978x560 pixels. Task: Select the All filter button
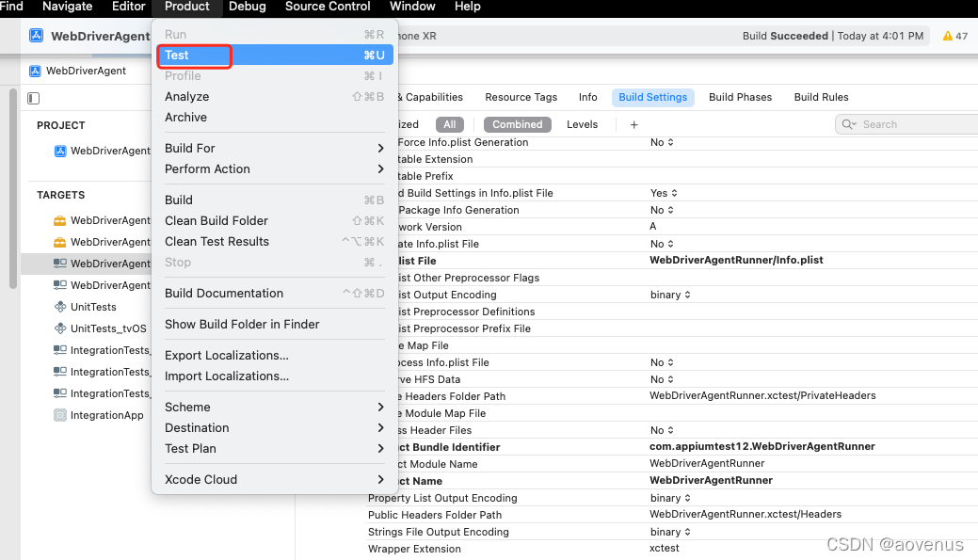(x=450, y=125)
